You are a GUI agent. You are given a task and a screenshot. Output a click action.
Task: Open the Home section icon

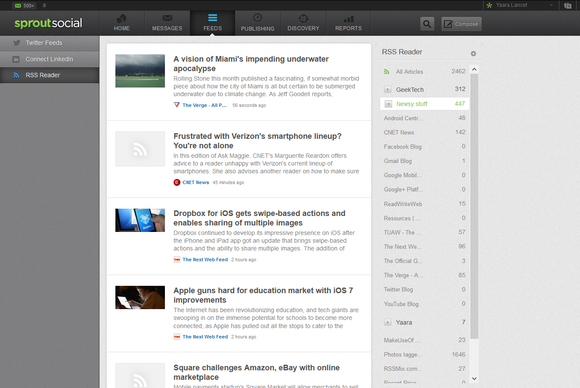(x=121, y=18)
